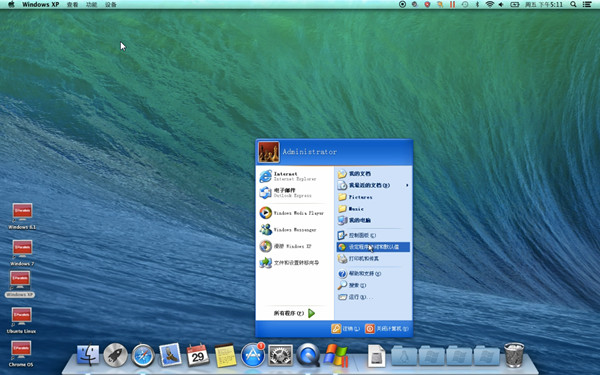Open System Preferences gear in Dock
The height and width of the screenshot is (375, 600).
[280, 355]
